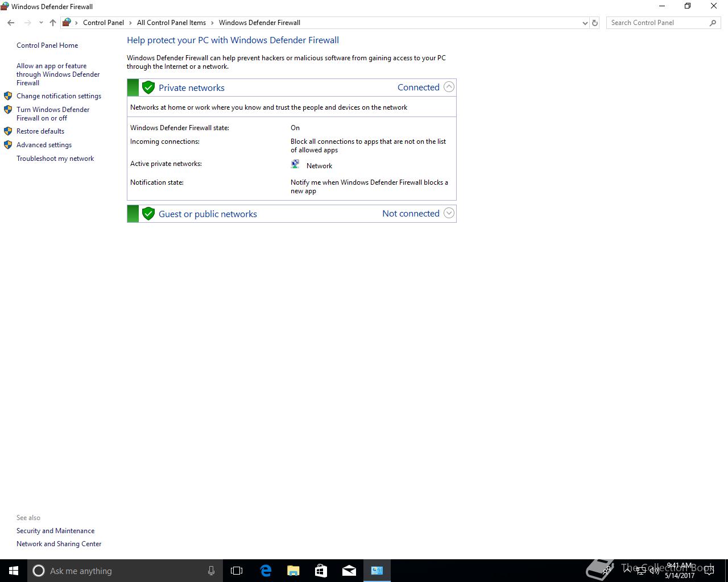Click the Not connected status text
The width and height of the screenshot is (728, 582).
(411, 213)
